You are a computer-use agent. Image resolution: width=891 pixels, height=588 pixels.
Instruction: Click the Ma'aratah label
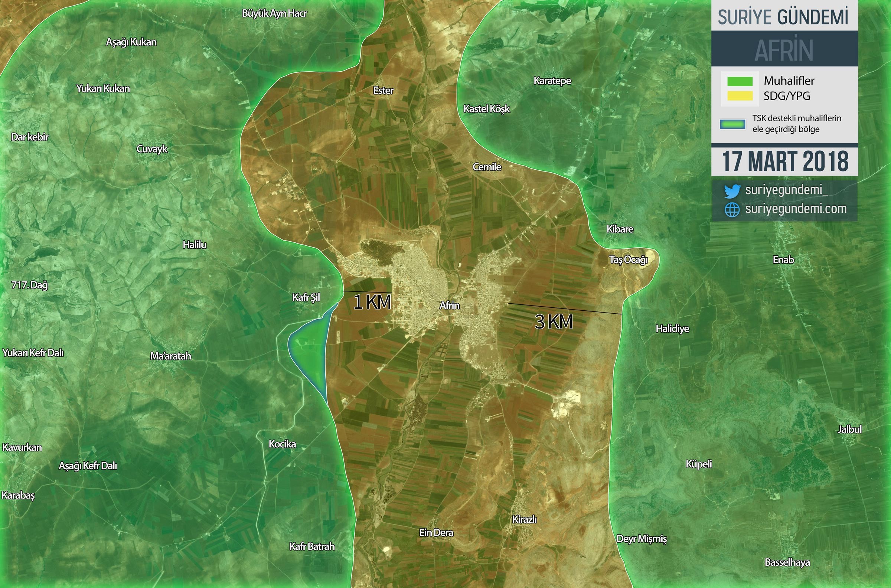pos(171,356)
